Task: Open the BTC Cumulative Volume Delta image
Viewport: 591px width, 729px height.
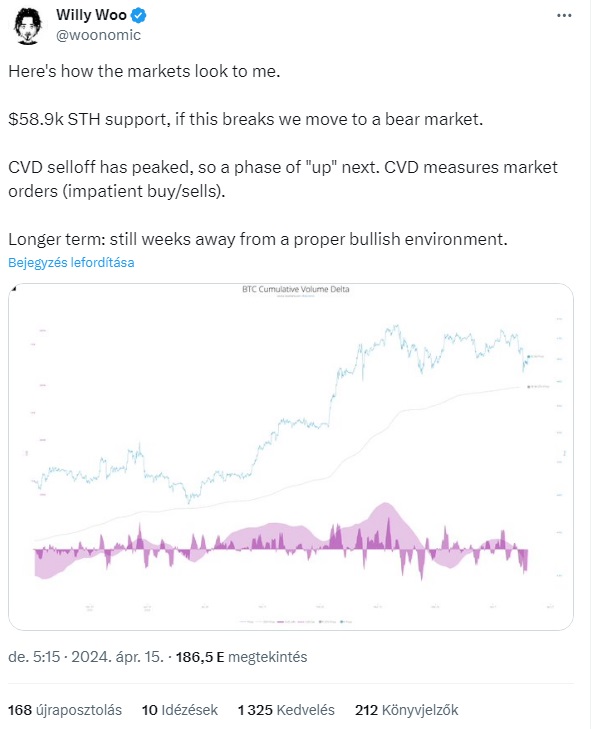Action: click(x=291, y=457)
